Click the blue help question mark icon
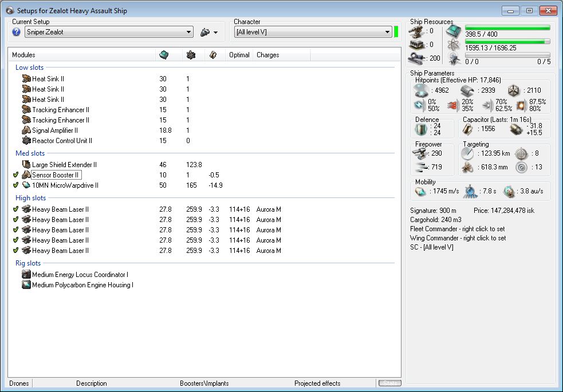This screenshot has height=392, width=563. click(x=16, y=32)
